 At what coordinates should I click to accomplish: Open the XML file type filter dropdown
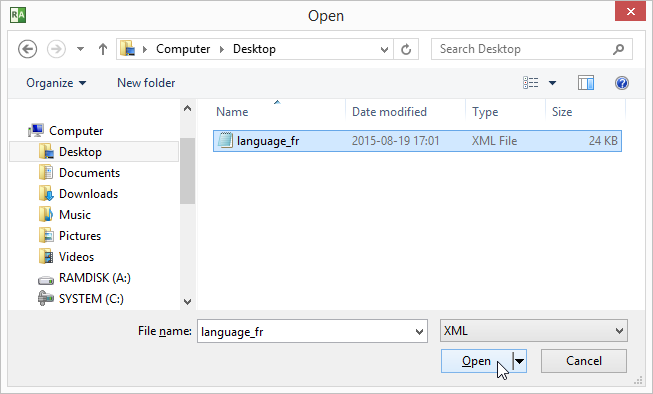[x=533, y=331]
